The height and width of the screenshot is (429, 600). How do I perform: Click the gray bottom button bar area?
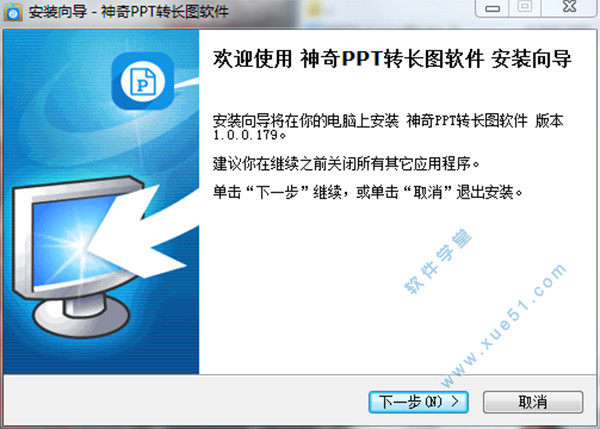300,399
